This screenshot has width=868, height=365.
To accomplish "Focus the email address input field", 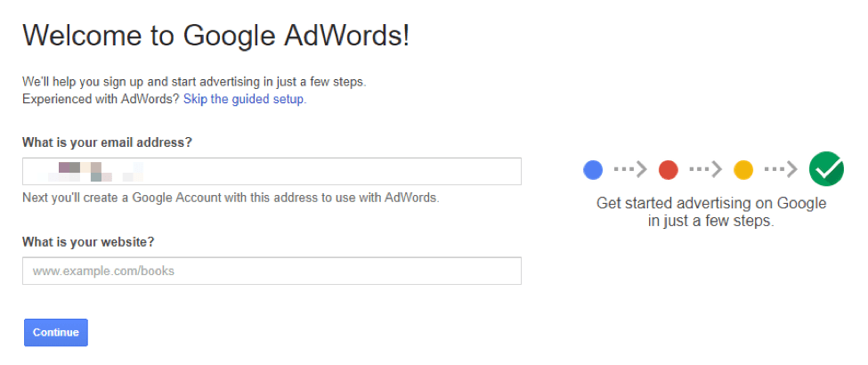I will tap(272, 171).
